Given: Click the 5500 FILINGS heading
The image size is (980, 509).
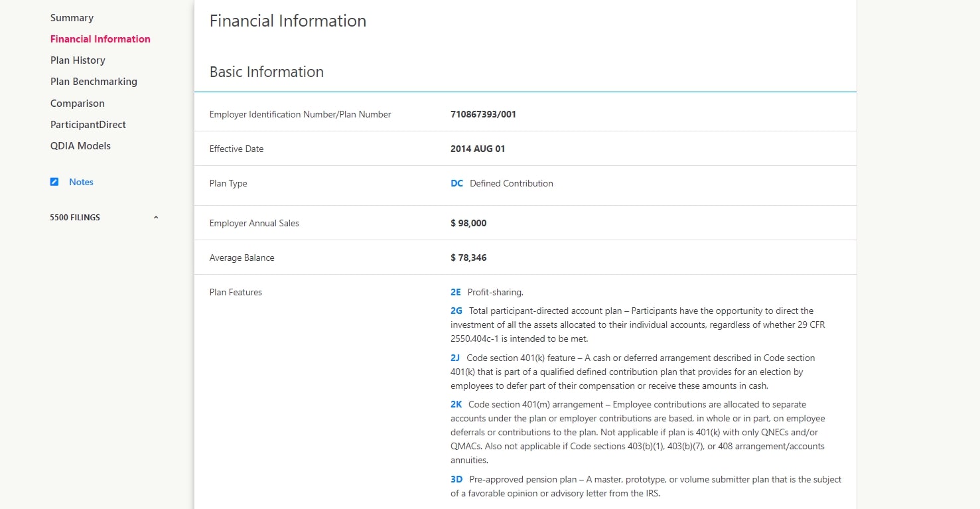Looking at the screenshot, I should tap(75, 218).
